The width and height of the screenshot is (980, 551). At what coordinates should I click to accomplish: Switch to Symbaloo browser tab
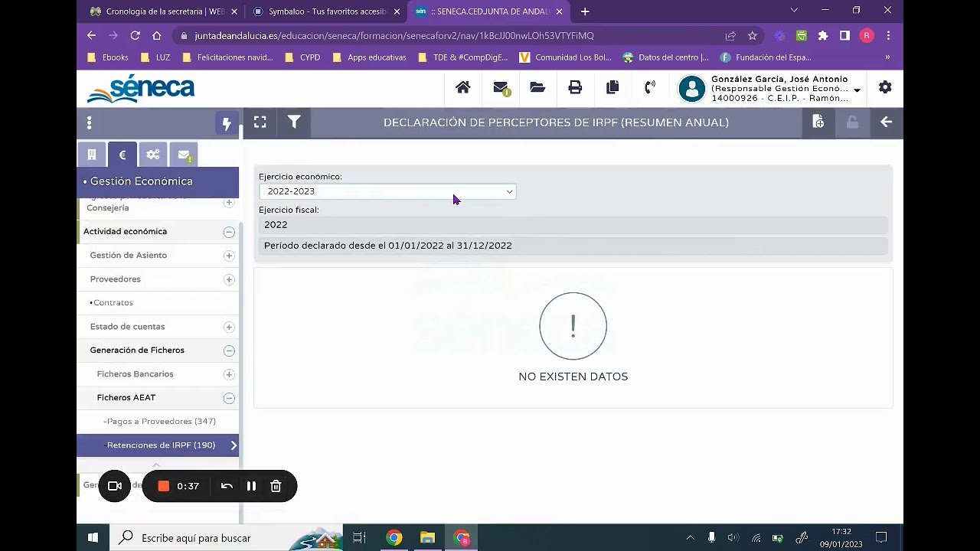point(326,11)
